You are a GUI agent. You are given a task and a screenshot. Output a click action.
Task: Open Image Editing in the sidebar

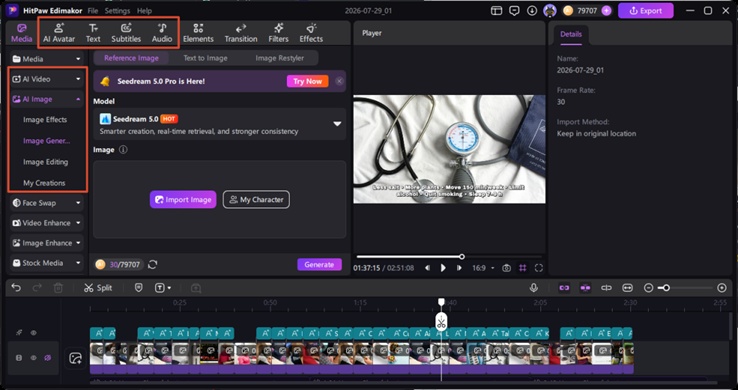[x=46, y=162]
